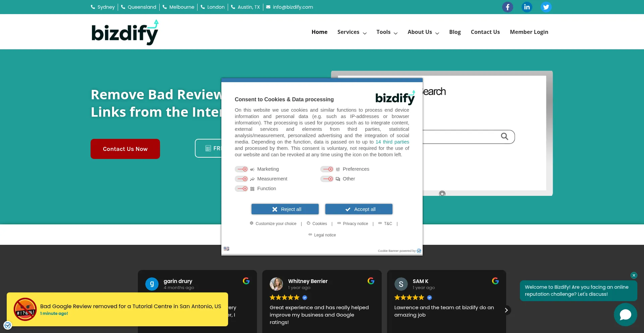Click the bizdify header logo
The image size is (644, 333).
[125, 32]
